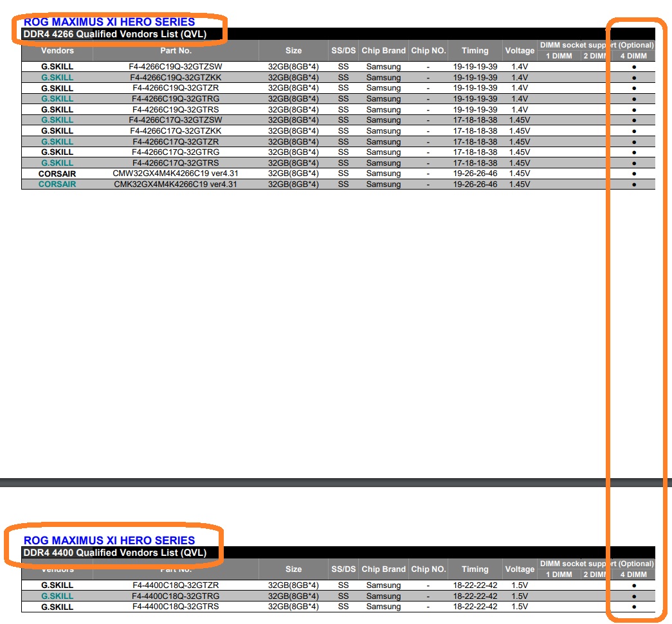The height and width of the screenshot is (624, 672).
Task: Click SS value in F4-4266C17Q-32GTRG row
Action: pyautogui.click(x=343, y=152)
